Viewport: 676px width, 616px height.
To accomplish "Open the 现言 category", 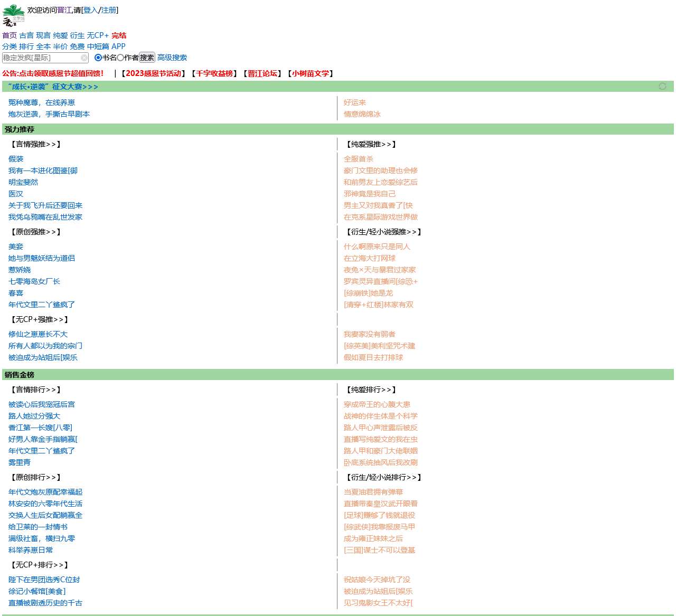I will [43, 35].
